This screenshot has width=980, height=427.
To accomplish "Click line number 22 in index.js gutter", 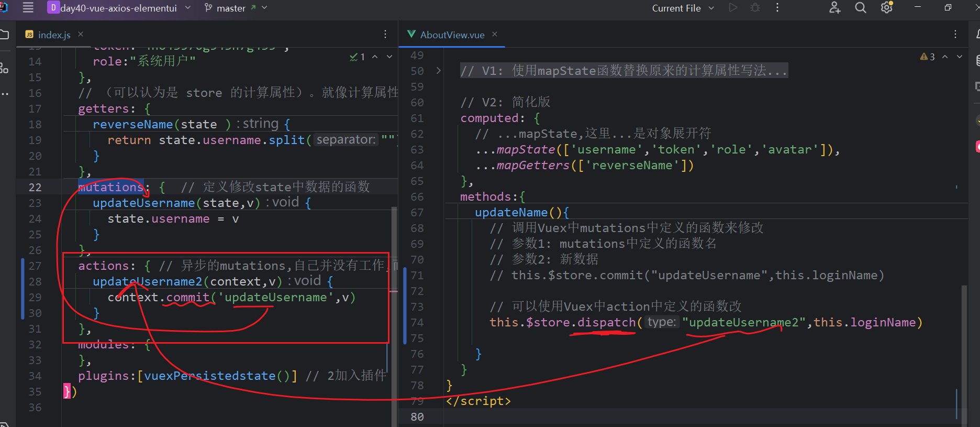I will coord(35,187).
